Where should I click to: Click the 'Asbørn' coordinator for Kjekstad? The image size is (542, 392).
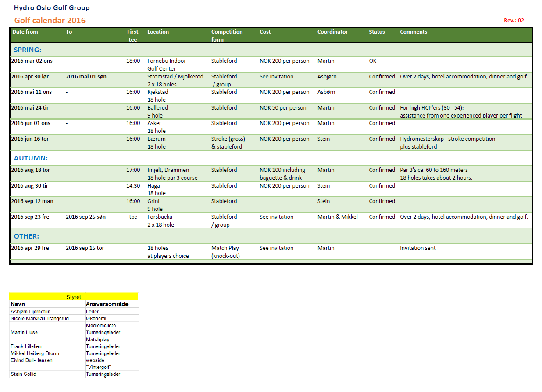click(x=326, y=92)
